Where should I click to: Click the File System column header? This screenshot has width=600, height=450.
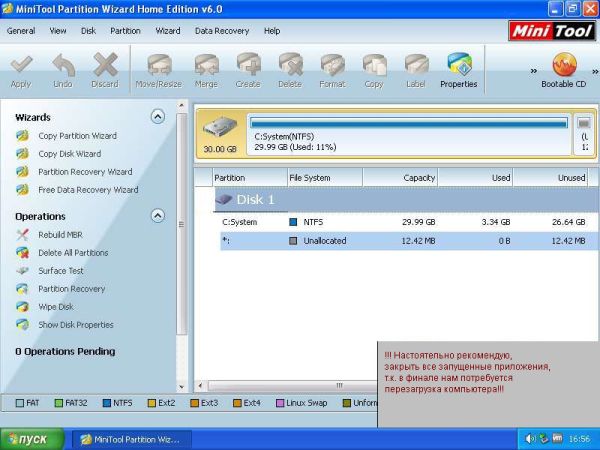(325, 178)
